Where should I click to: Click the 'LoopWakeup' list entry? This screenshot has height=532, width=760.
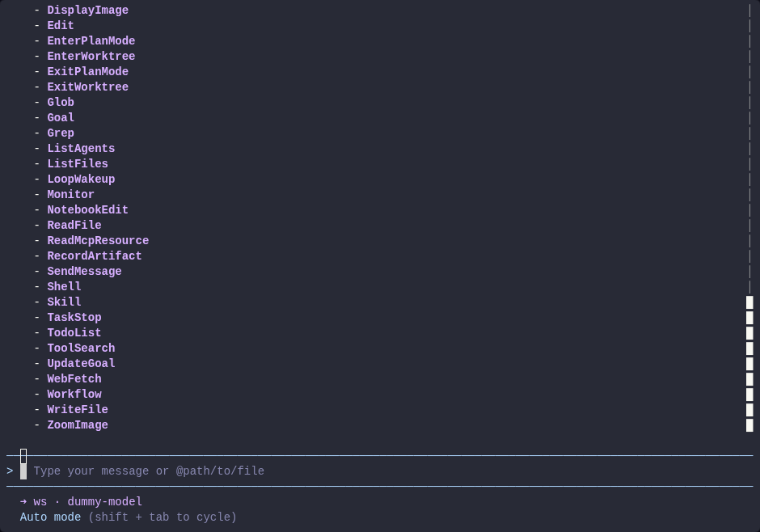pos(81,179)
